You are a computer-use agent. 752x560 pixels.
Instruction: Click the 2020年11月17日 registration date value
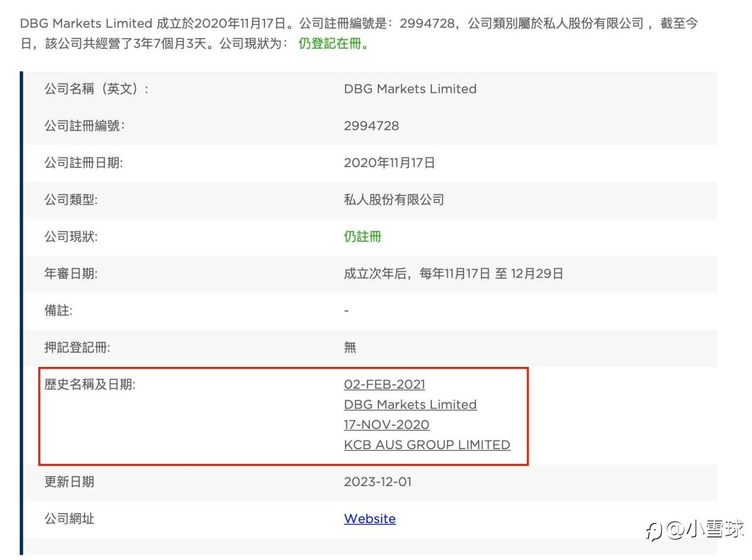click(389, 163)
